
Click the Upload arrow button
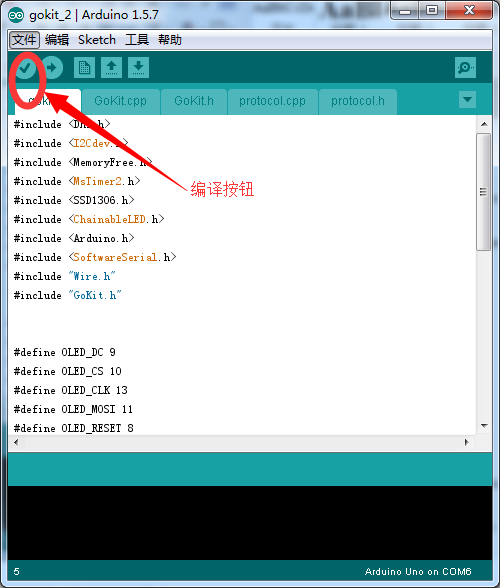point(52,68)
